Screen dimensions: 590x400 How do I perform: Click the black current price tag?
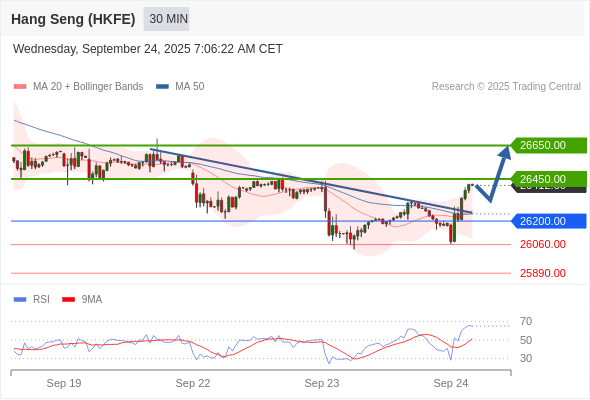click(549, 189)
